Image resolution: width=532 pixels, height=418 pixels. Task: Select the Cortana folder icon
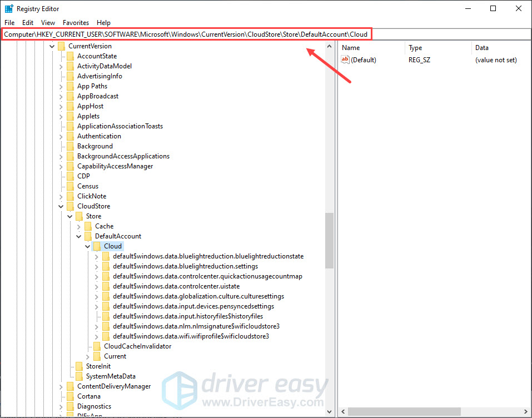pos(70,396)
